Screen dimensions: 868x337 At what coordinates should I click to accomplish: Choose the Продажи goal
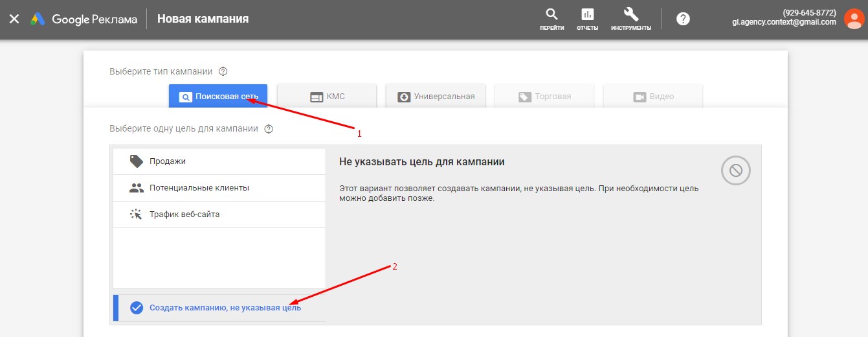(219, 161)
